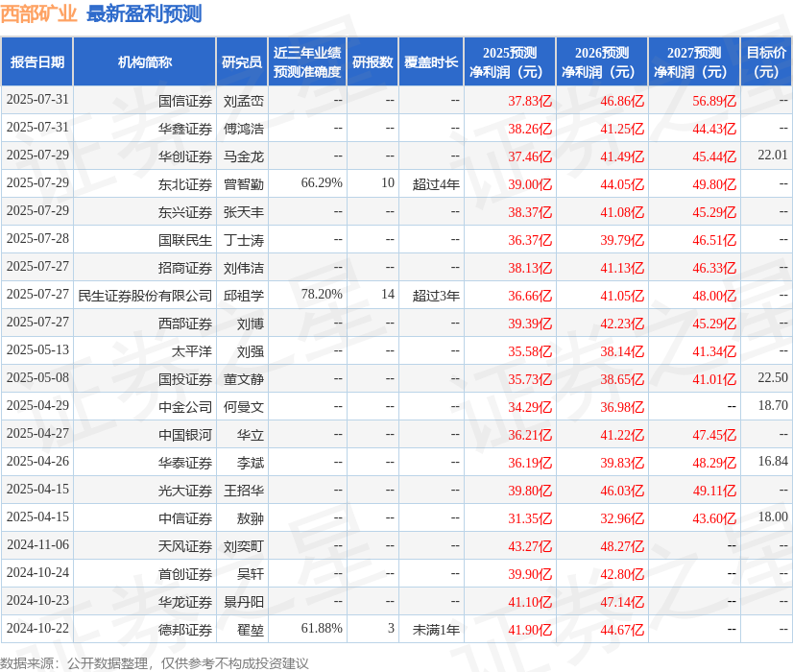
Task: Select researcher 刘孟峦
Action: coord(244,101)
